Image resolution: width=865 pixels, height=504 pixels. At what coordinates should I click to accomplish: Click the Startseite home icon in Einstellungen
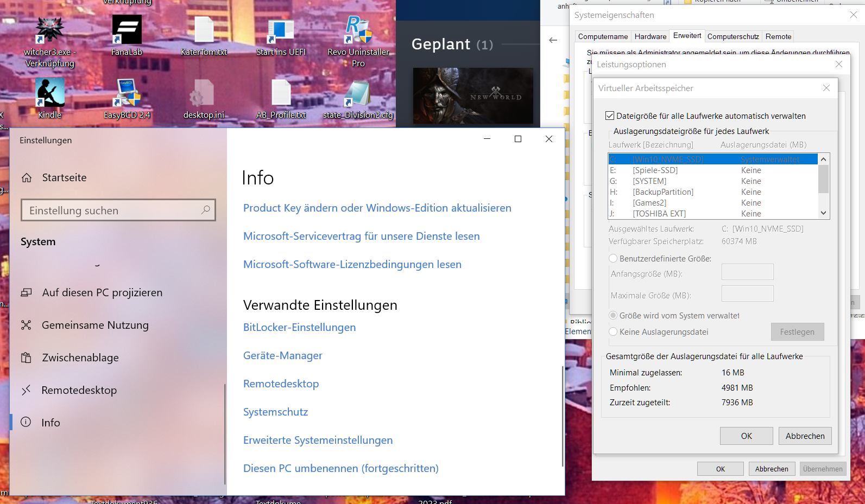point(27,177)
